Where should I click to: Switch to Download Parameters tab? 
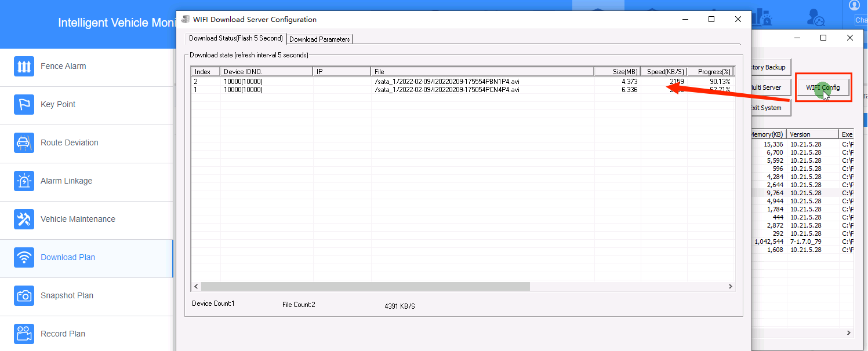pos(319,39)
